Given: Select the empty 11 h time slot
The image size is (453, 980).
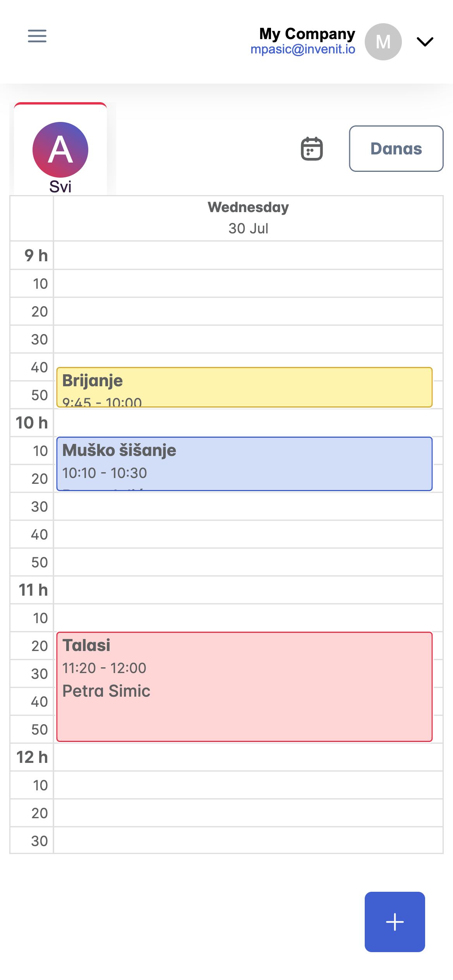Looking at the screenshot, I should [248, 590].
